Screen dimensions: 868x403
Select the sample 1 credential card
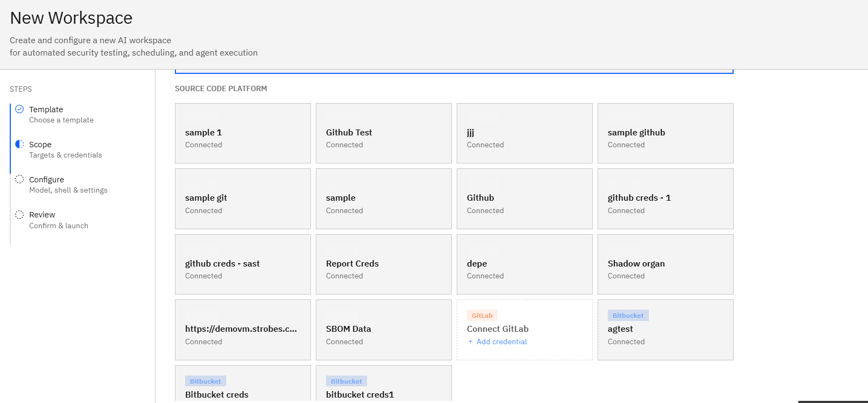[243, 133]
